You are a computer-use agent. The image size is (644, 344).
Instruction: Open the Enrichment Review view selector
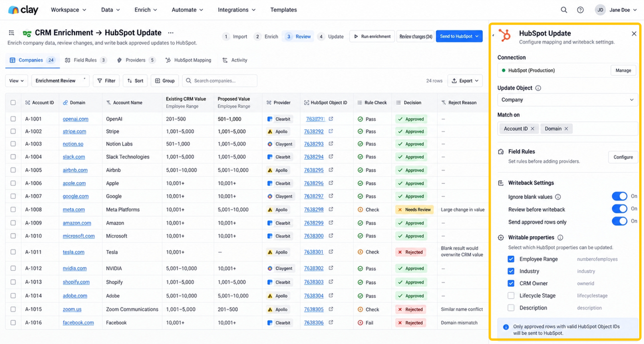[60, 81]
